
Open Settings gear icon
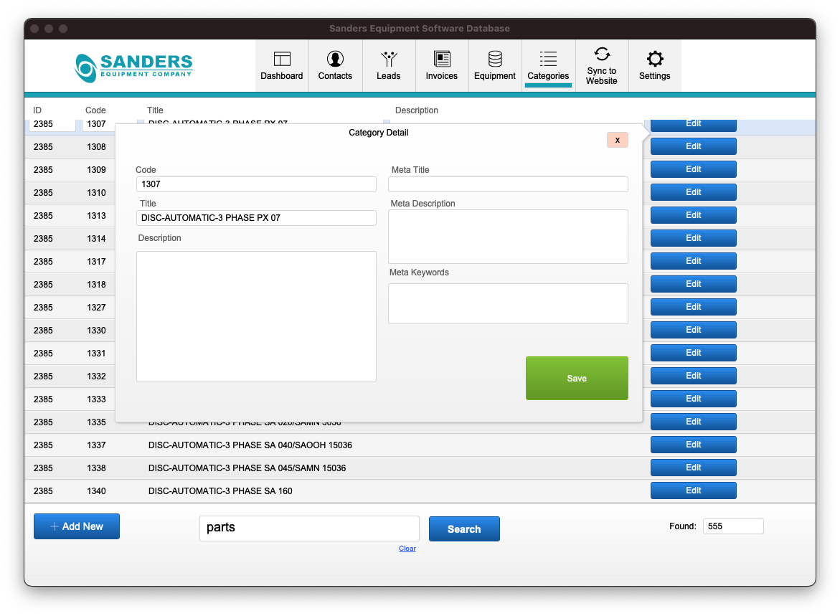654,60
